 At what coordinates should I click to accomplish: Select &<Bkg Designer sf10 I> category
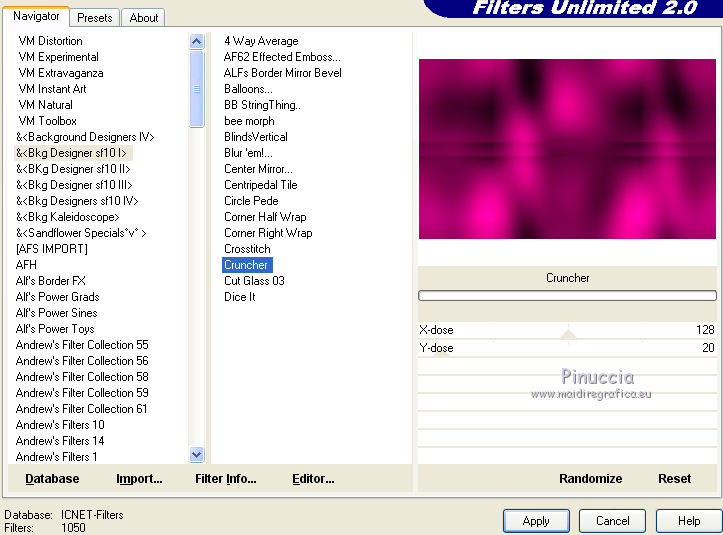tap(71, 153)
